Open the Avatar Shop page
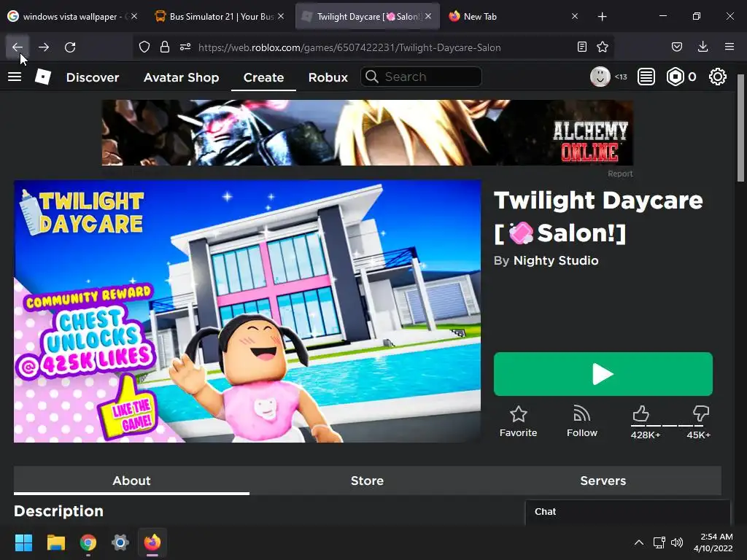This screenshot has height=560, width=747. (x=181, y=77)
